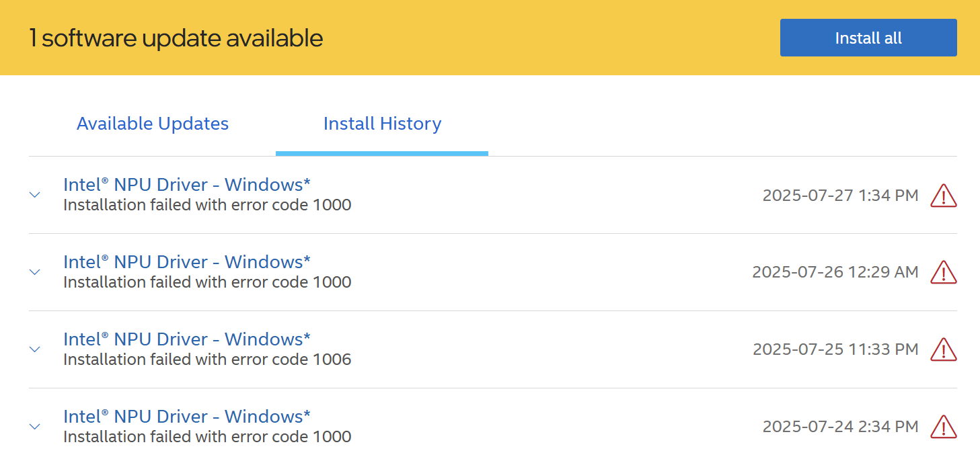Switch to the Available Updates tab
The height and width of the screenshot is (461, 980).
pos(152,124)
